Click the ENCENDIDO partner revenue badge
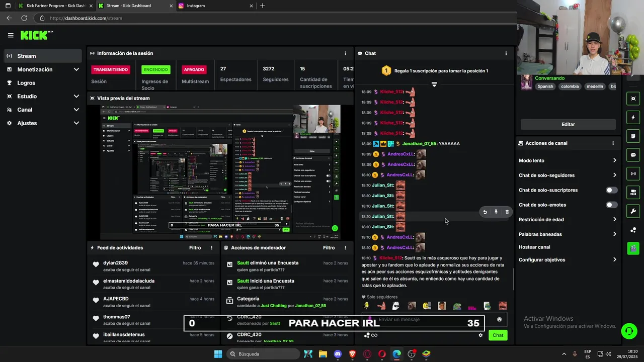This screenshot has height=362, width=644. pos(155,69)
